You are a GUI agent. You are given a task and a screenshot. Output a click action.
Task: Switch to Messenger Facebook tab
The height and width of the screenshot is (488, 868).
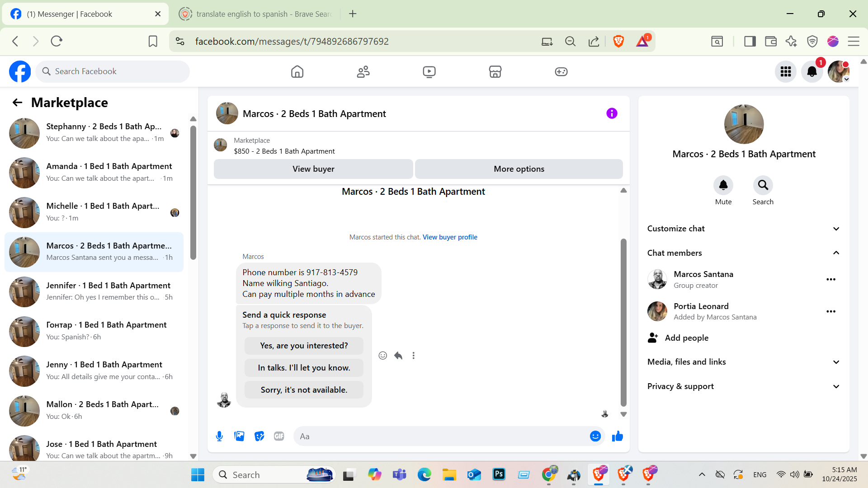[x=85, y=14]
